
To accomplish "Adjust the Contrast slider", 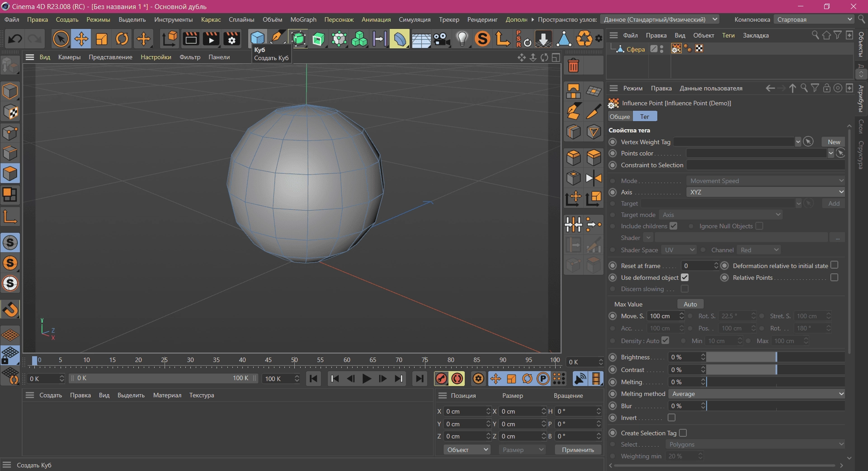I will [775, 370].
